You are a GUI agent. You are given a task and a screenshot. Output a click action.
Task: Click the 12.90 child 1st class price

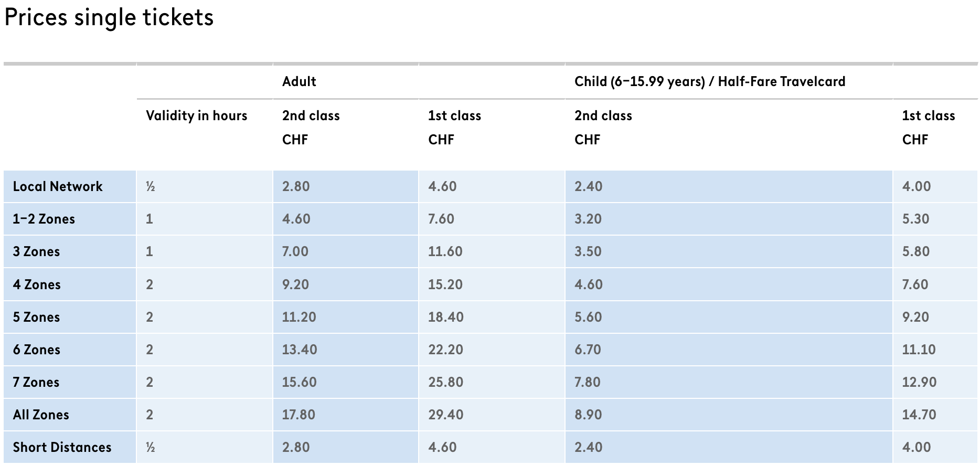pos(919,382)
